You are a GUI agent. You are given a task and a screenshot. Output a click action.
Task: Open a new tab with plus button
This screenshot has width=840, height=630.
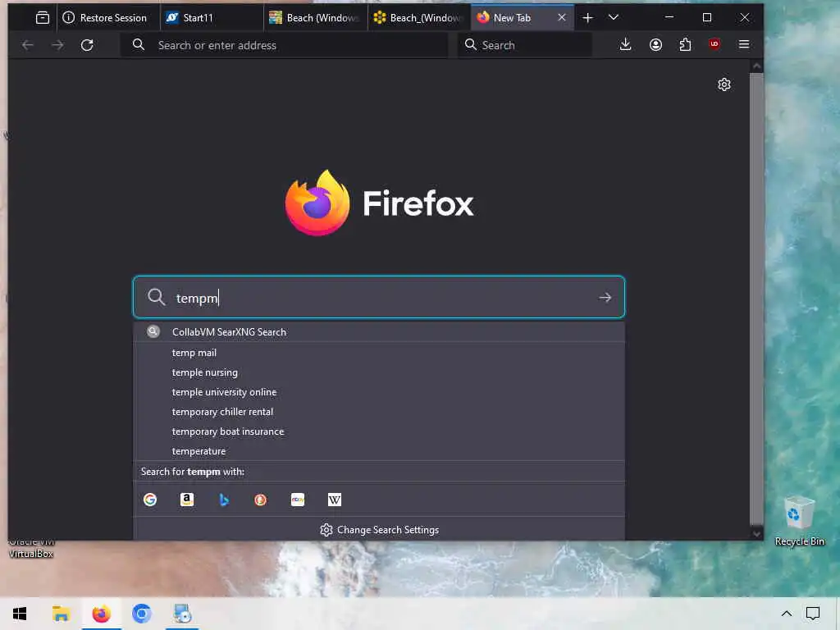pos(587,18)
